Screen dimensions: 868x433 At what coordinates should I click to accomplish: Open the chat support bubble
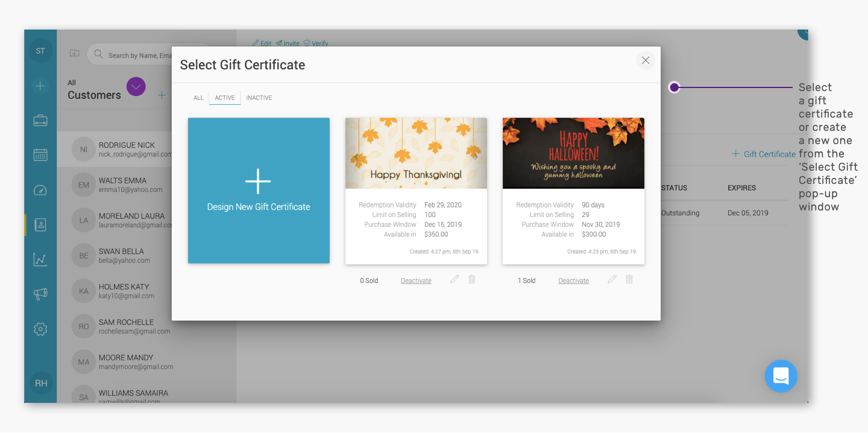coord(781,376)
